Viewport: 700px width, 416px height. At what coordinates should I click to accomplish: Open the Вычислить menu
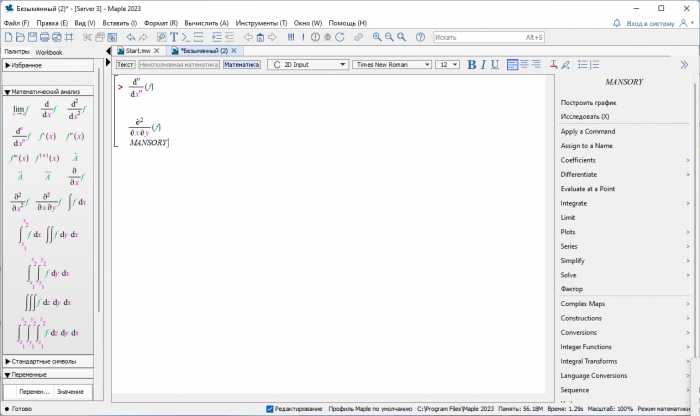pos(206,23)
